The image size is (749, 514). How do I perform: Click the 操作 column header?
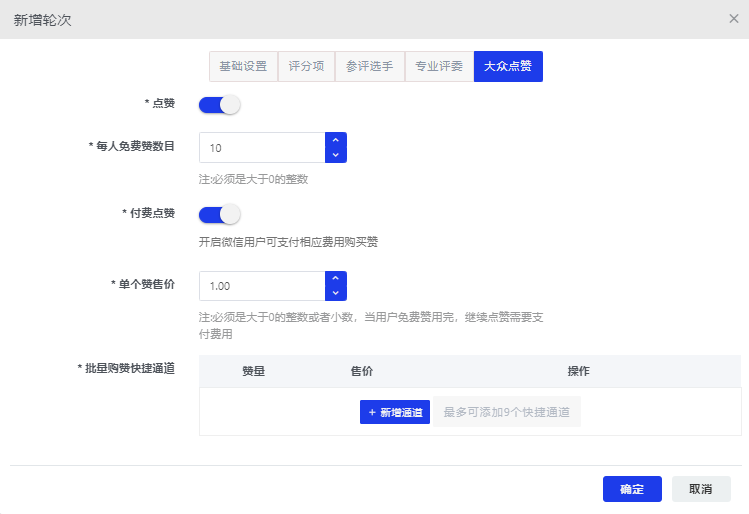[578, 371]
